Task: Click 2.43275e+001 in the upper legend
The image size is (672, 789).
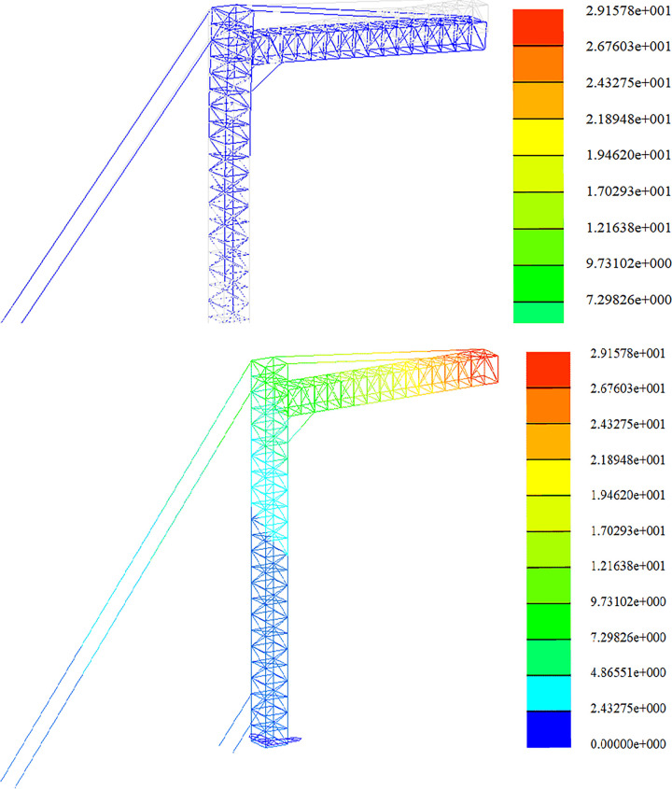Action: coord(628,82)
